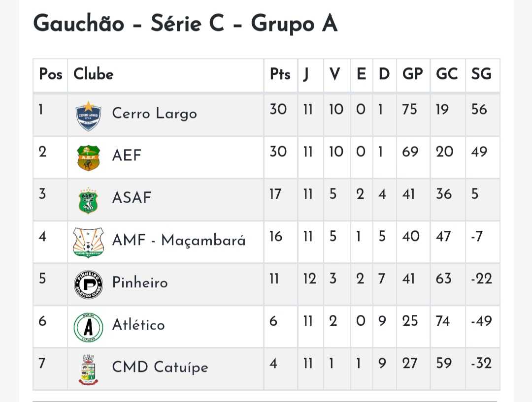
Task: Click the GC column header
Action: (447, 75)
